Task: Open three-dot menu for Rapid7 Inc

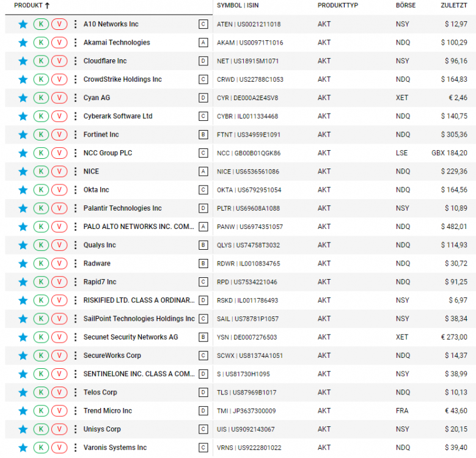Action: pyautogui.click(x=75, y=282)
